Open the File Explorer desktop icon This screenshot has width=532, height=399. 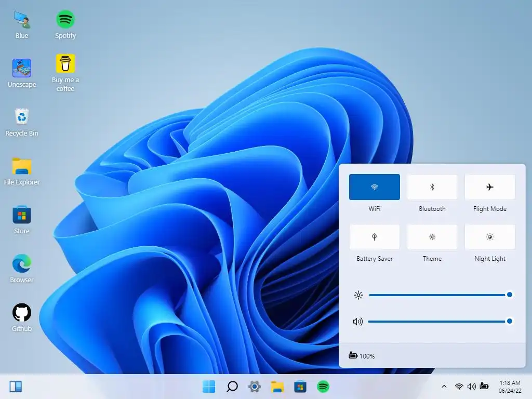(x=22, y=171)
